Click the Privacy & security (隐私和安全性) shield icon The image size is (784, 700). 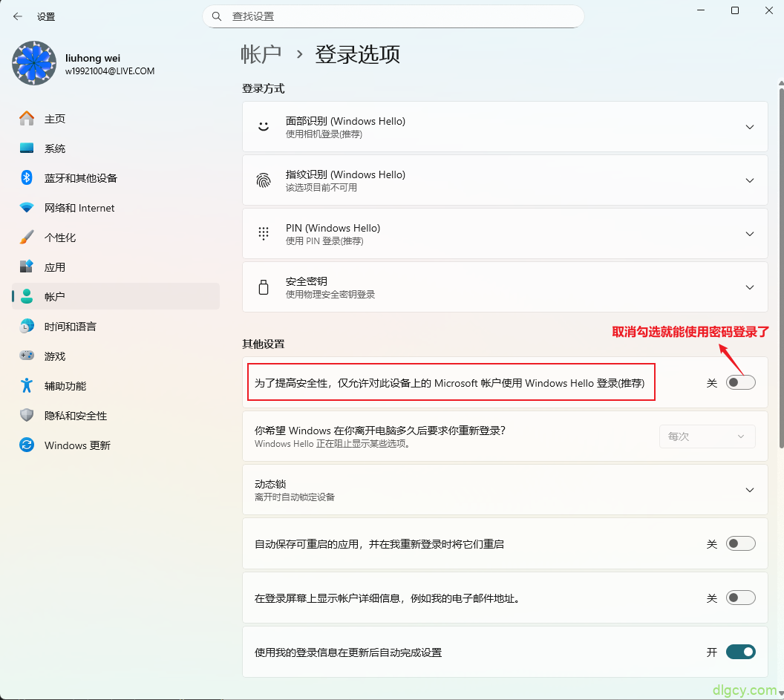pos(27,416)
